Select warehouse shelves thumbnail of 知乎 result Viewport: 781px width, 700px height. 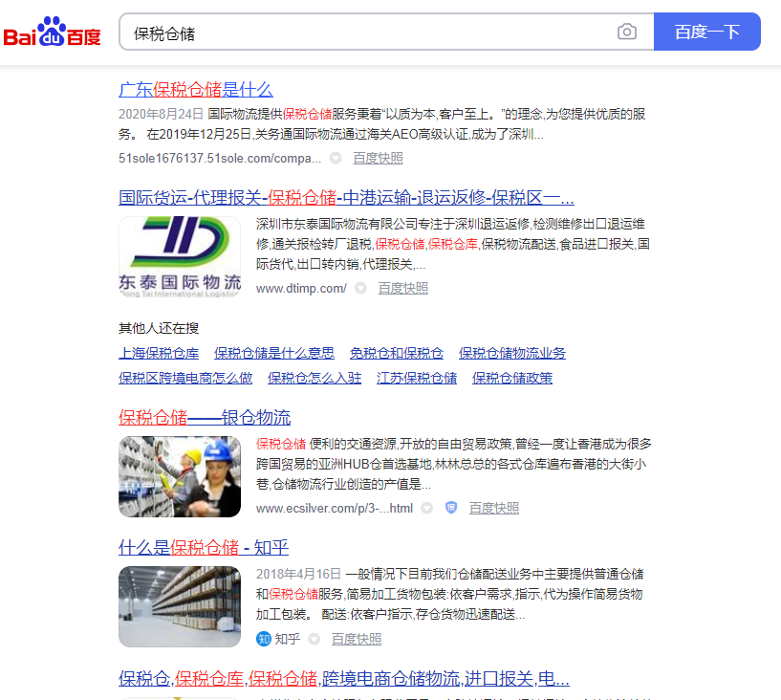180,607
